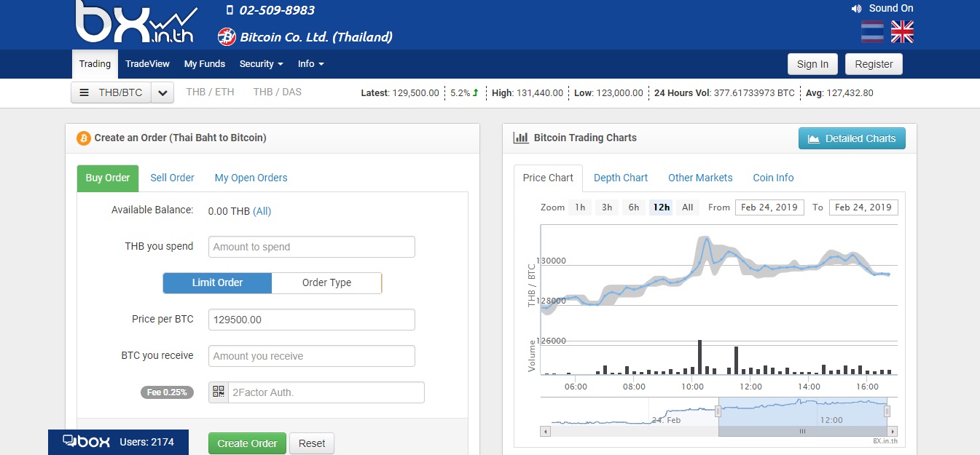Viewport: 980px width, 455px height.
Task: Click the navigator scroll right arrow
Action: 893,432
